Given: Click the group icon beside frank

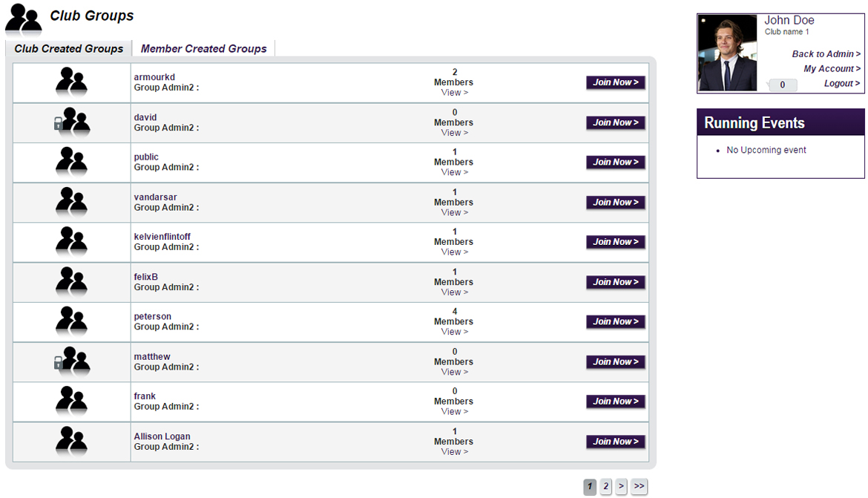Looking at the screenshot, I should point(70,401).
